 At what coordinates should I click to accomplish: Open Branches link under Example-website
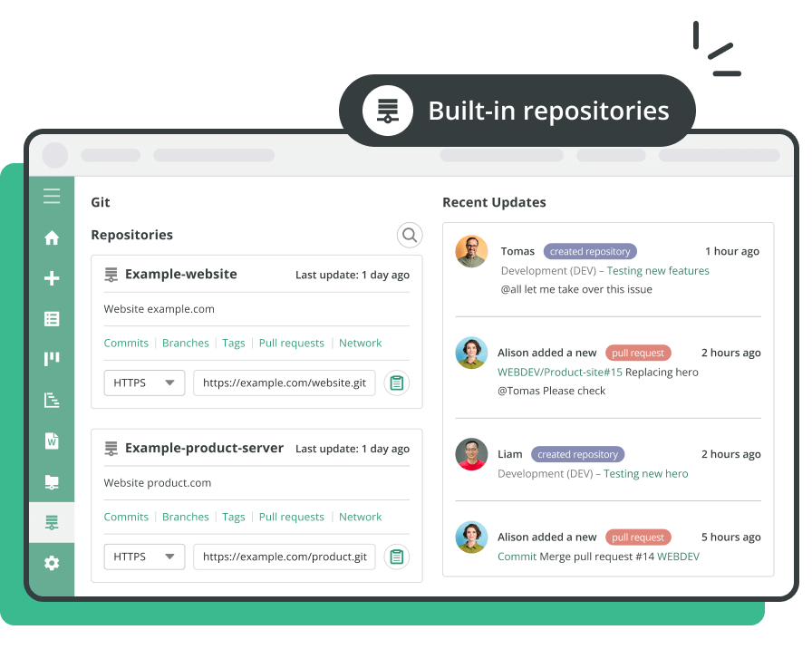[x=186, y=344]
